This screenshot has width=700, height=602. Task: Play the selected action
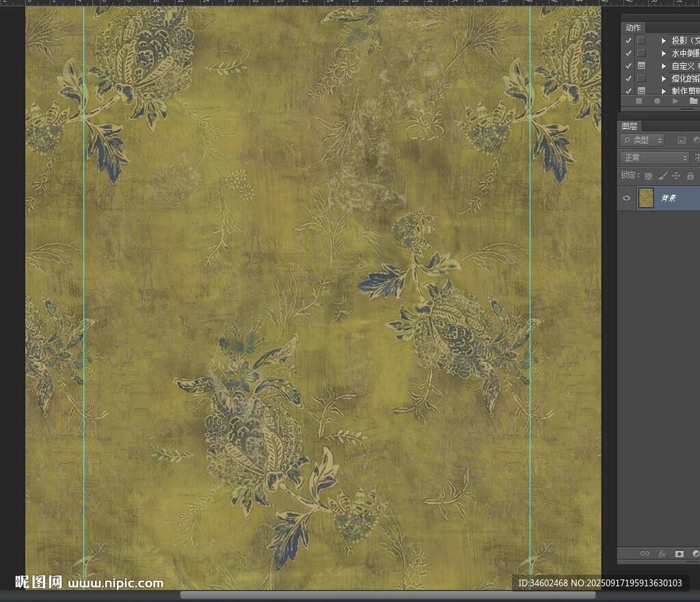point(675,101)
